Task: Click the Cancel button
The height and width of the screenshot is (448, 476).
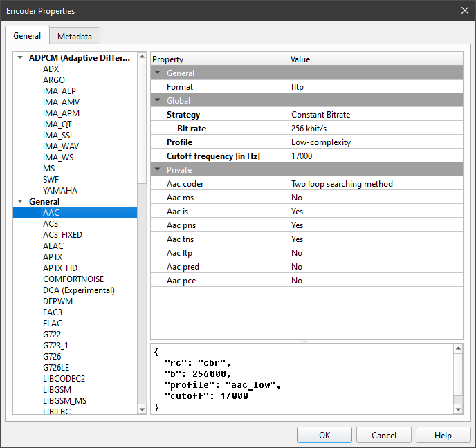Action: coord(384,436)
